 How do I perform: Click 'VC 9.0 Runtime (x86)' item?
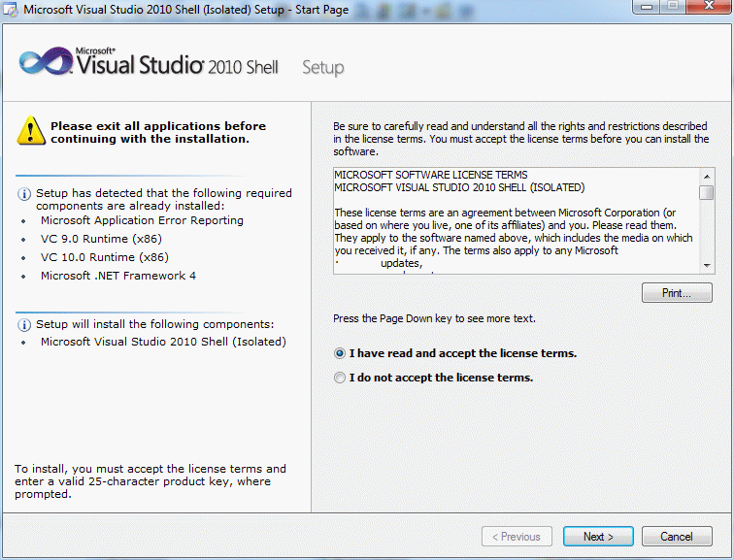(x=101, y=239)
